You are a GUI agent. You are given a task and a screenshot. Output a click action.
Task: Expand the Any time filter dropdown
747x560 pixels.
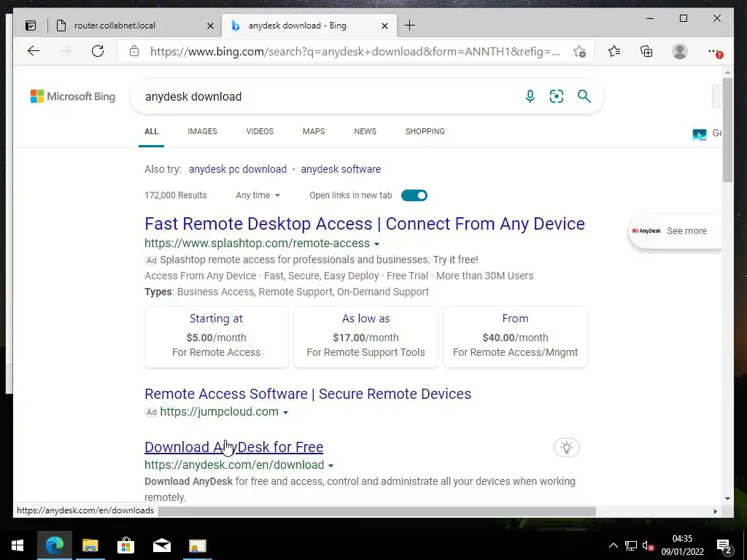click(258, 195)
